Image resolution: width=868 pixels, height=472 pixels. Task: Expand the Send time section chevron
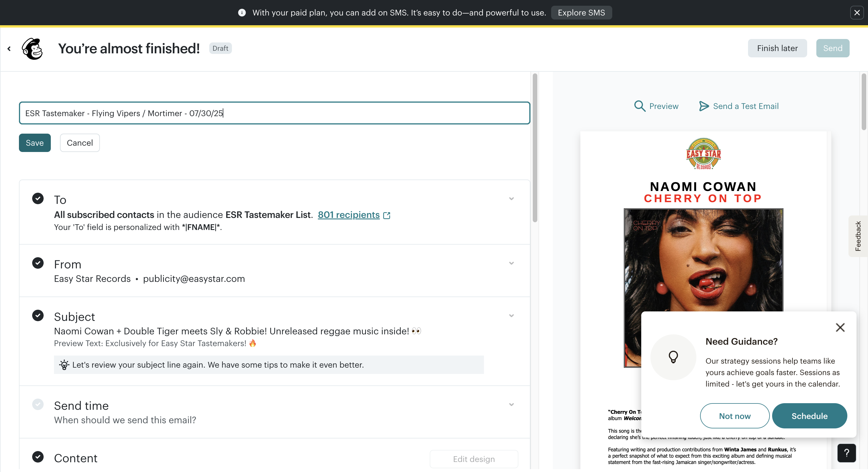tap(511, 405)
